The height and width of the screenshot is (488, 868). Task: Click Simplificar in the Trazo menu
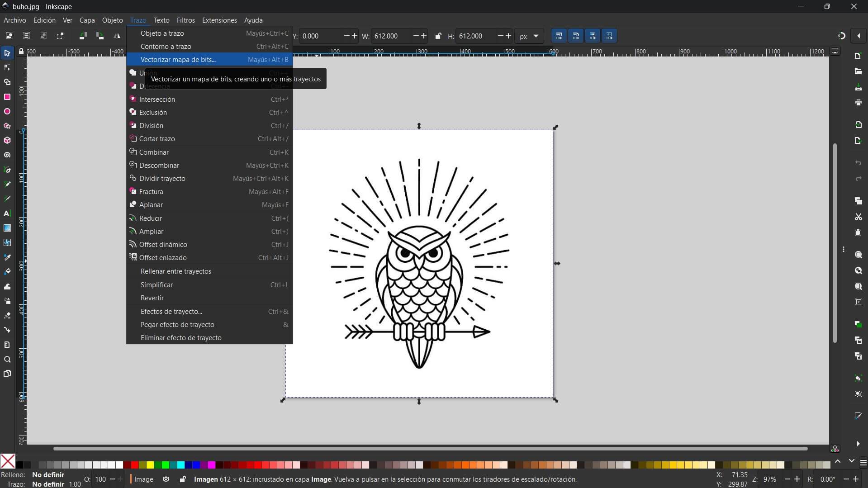click(157, 285)
